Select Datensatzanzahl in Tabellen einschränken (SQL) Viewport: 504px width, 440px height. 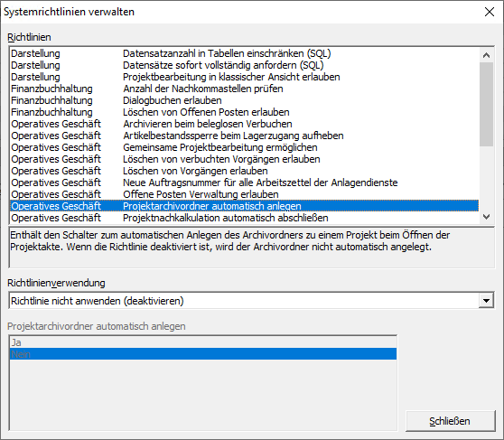point(244,53)
